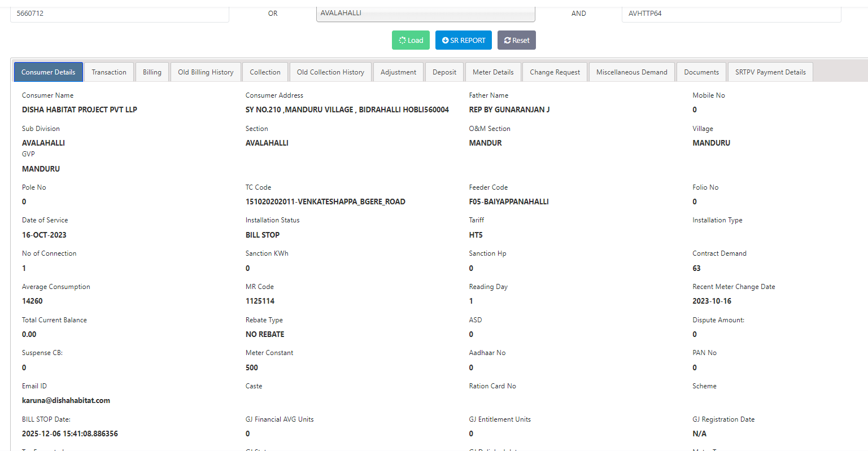
Task: Click the consumer address SY NO.210 value
Action: [347, 110]
